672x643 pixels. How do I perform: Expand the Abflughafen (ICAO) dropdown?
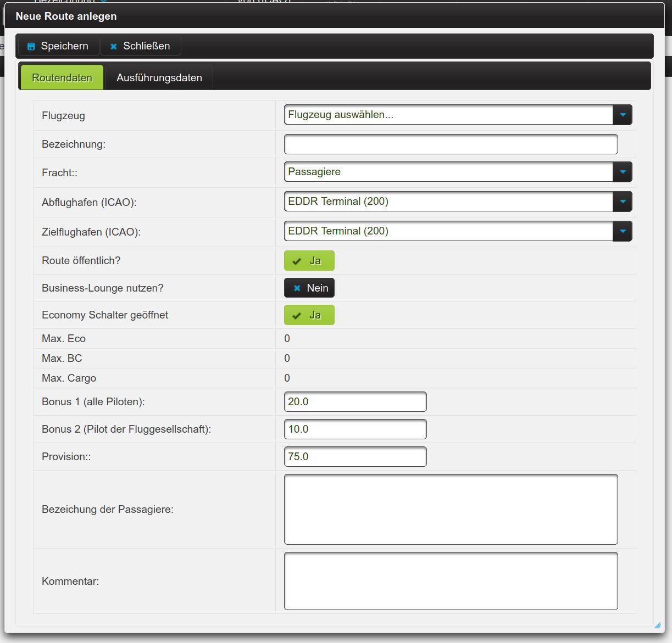click(457, 202)
